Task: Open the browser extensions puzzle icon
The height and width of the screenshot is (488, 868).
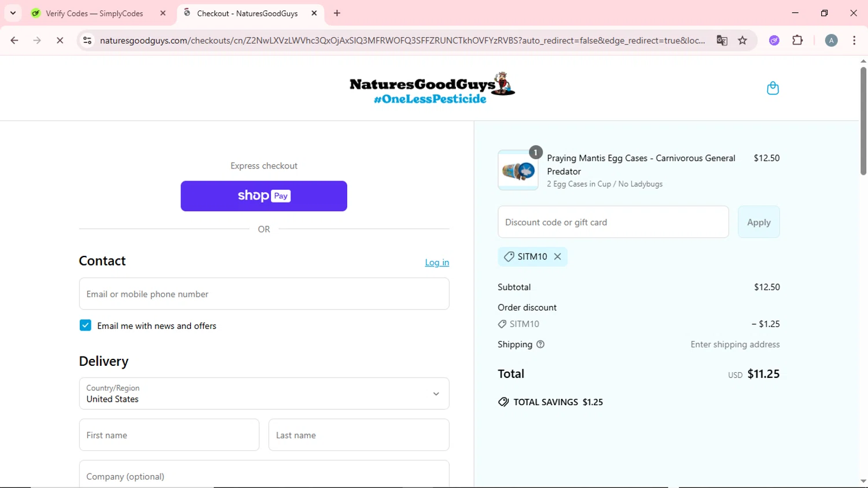Action: 797,41
